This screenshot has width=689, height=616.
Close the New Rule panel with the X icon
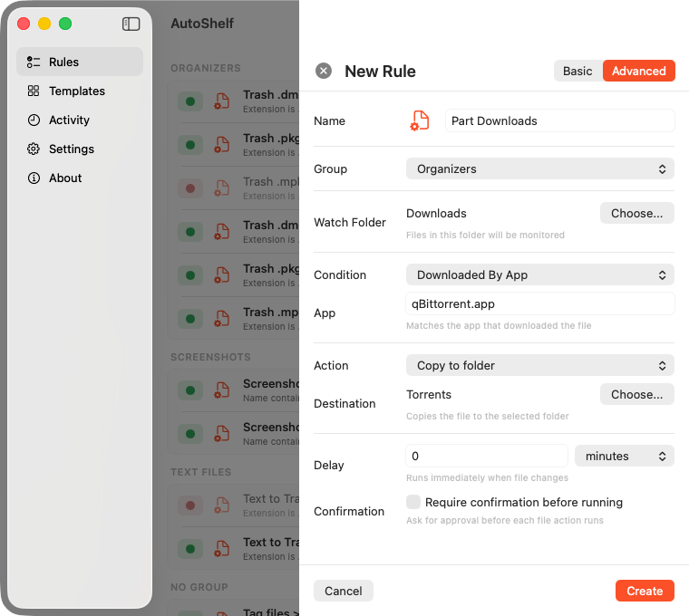pos(324,71)
